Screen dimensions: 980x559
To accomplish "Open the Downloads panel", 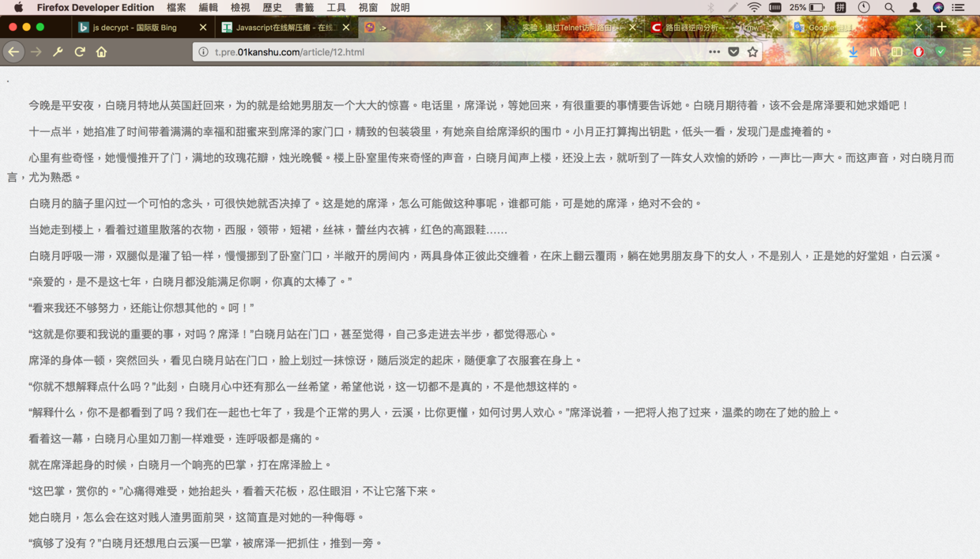I will [x=853, y=52].
